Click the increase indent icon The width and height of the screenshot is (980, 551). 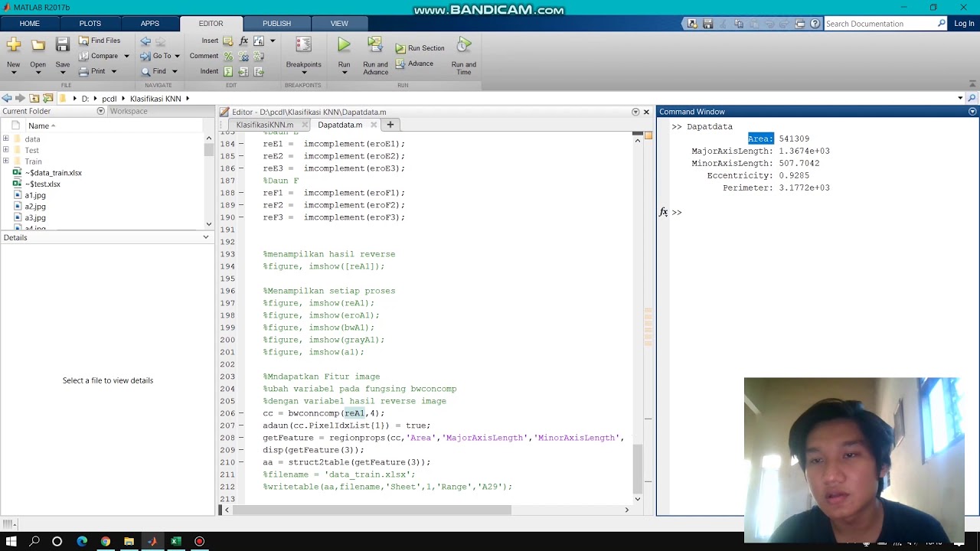pos(243,71)
